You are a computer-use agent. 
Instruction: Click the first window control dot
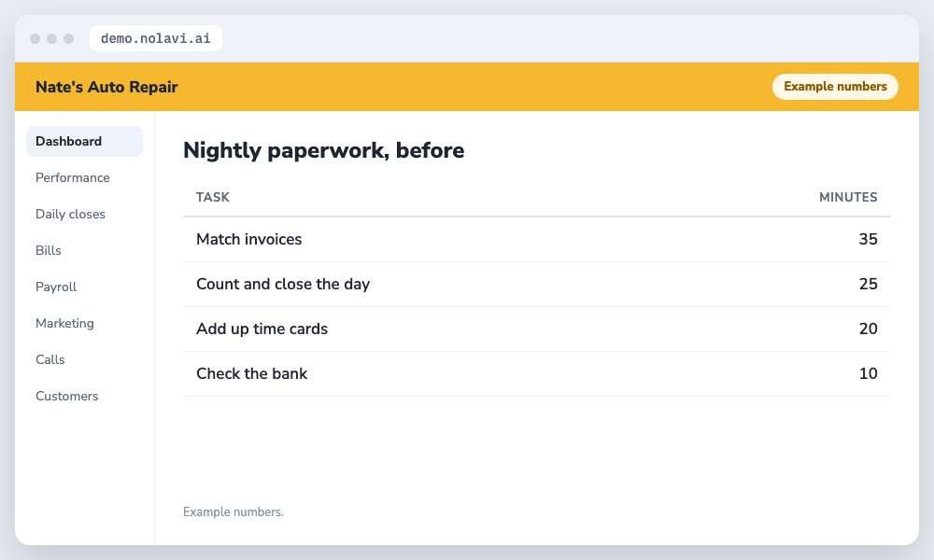[x=35, y=38]
